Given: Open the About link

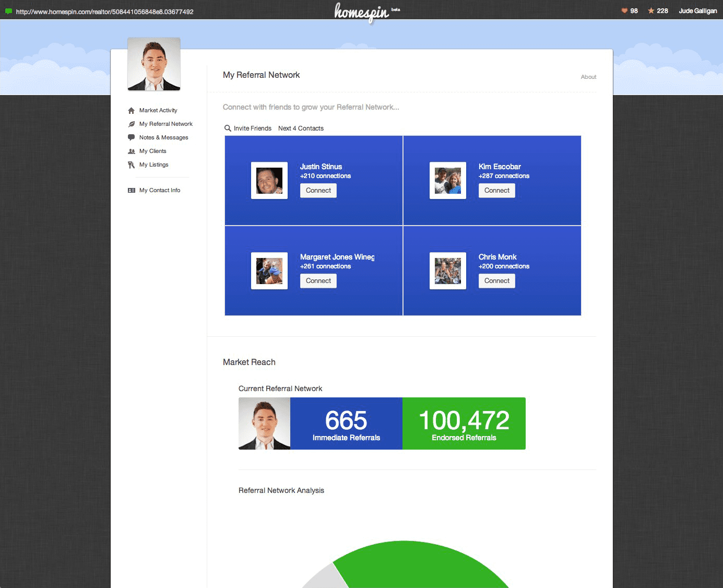Looking at the screenshot, I should point(588,77).
